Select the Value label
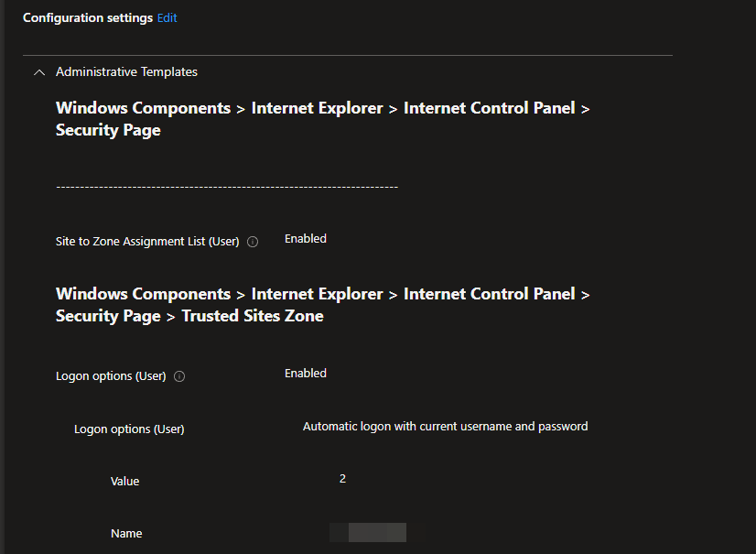 tap(124, 482)
